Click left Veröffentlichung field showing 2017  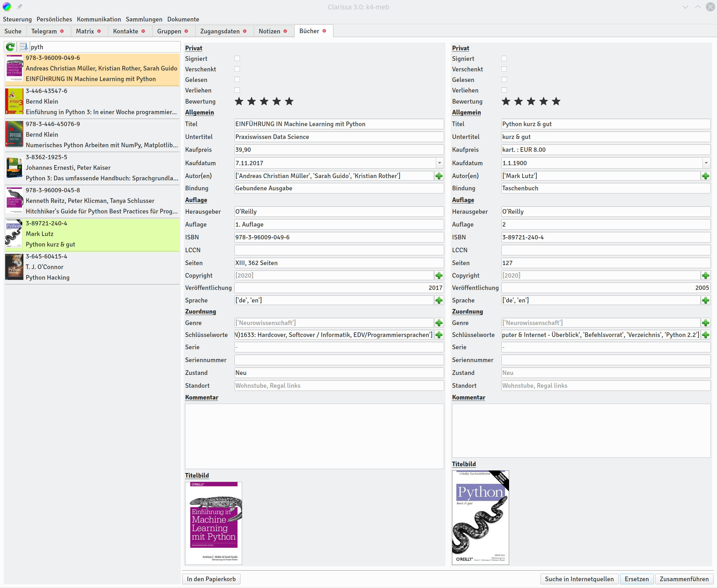(x=339, y=288)
